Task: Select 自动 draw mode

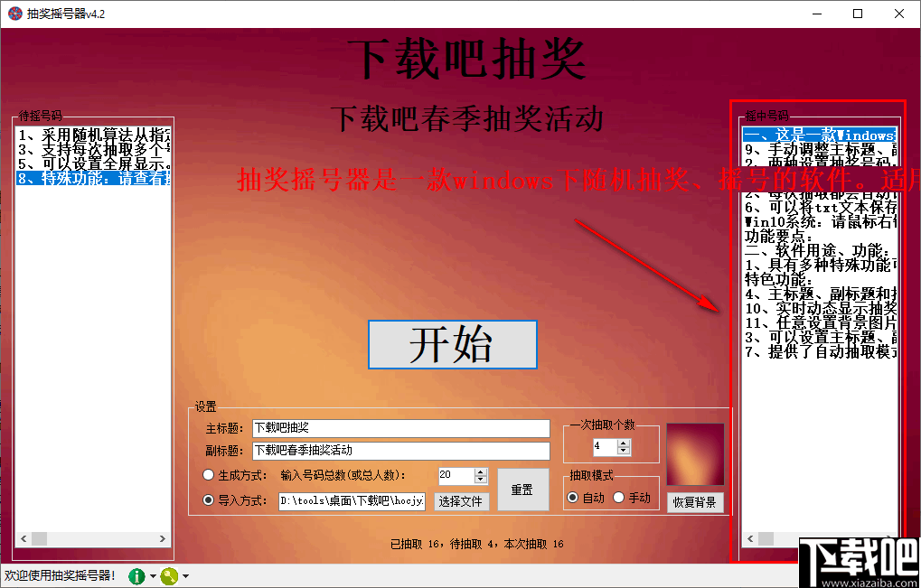Action: point(573,498)
